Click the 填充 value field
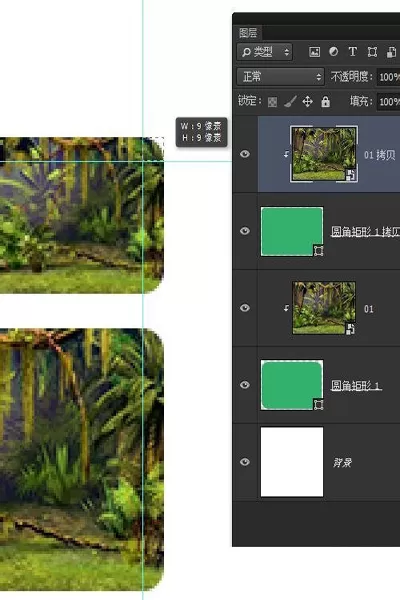The width and height of the screenshot is (400, 600). click(x=388, y=101)
